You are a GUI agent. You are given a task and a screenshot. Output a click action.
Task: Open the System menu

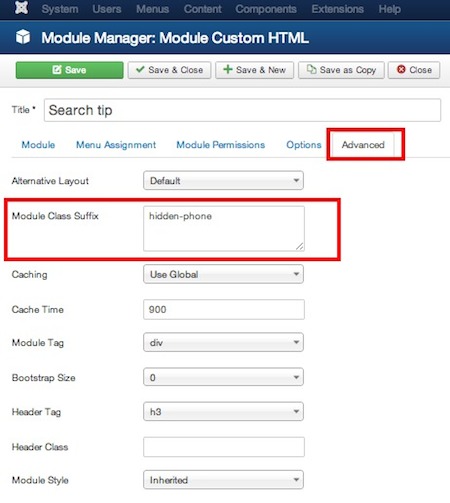60,9
